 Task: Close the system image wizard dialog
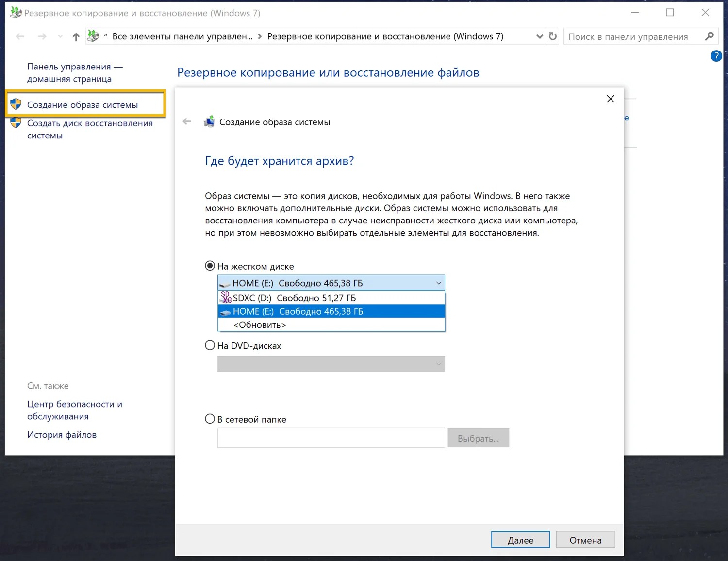tap(611, 99)
